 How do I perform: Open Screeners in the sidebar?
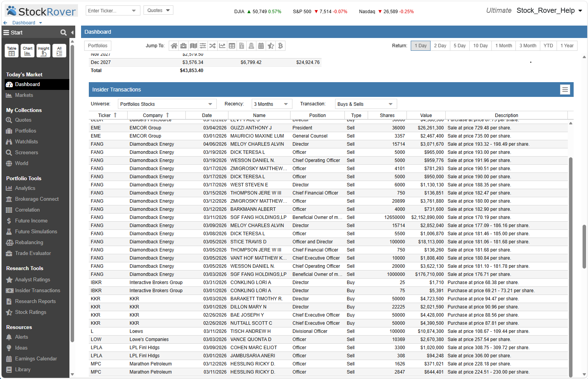(x=26, y=153)
